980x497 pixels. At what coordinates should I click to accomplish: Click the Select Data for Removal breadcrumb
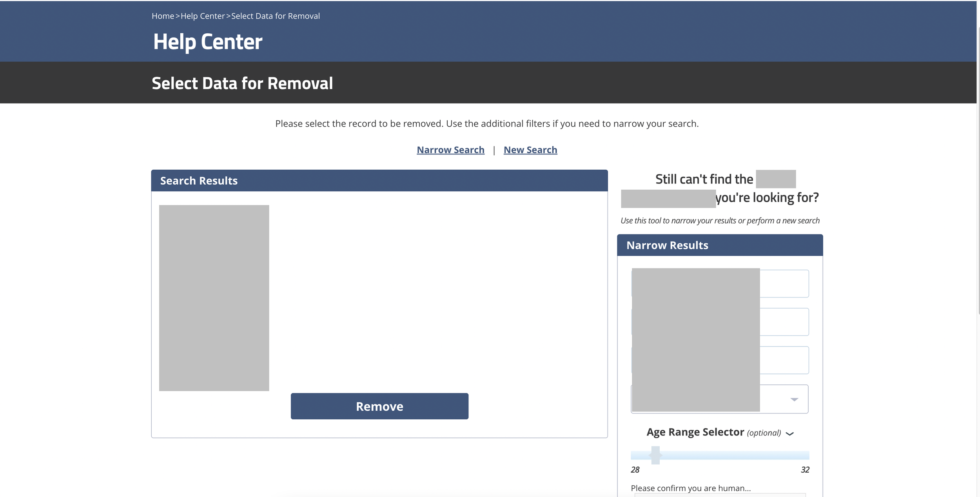tap(275, 16)
